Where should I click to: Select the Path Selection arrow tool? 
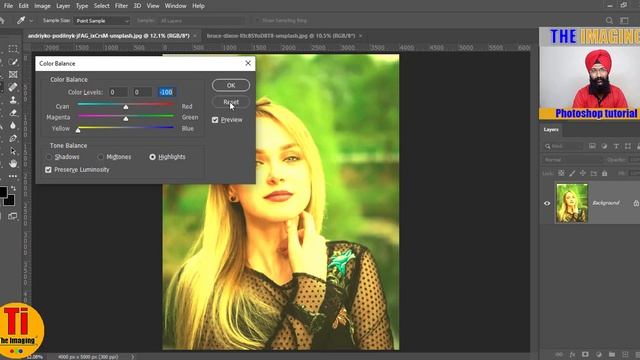point(13,151)
